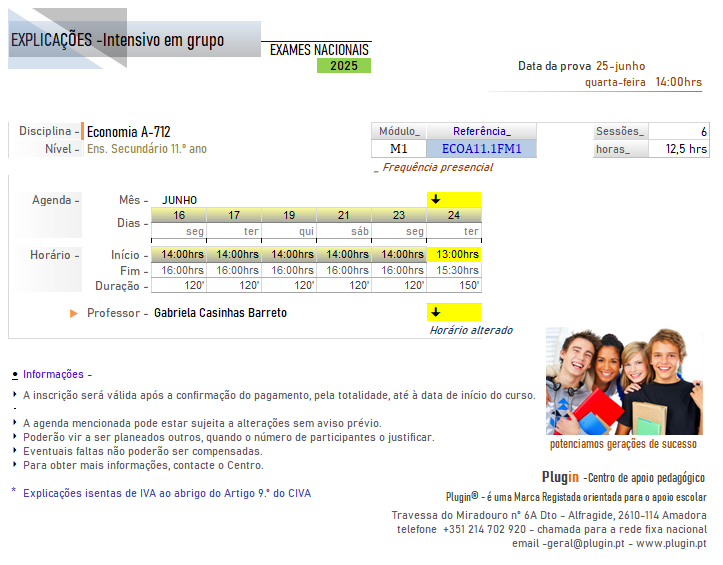Select day 16 in the agenda
This screenshot has height=565, width=723.
pos(179,215)
